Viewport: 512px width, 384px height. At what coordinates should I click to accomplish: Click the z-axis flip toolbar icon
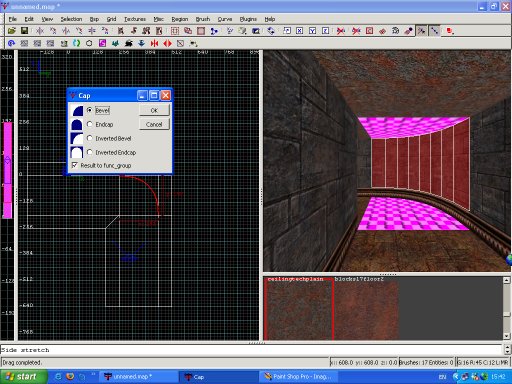click(92, 31)
